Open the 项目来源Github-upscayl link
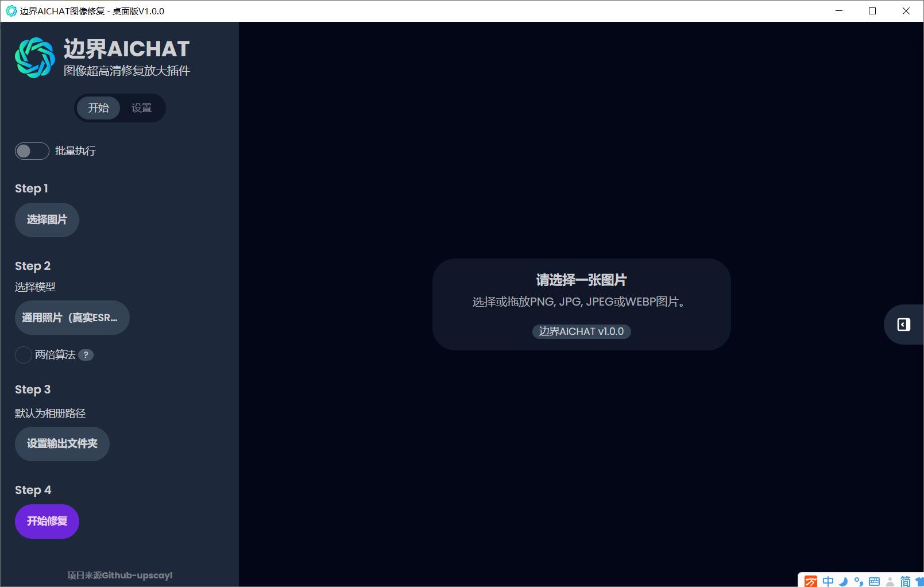 point(119,575)
